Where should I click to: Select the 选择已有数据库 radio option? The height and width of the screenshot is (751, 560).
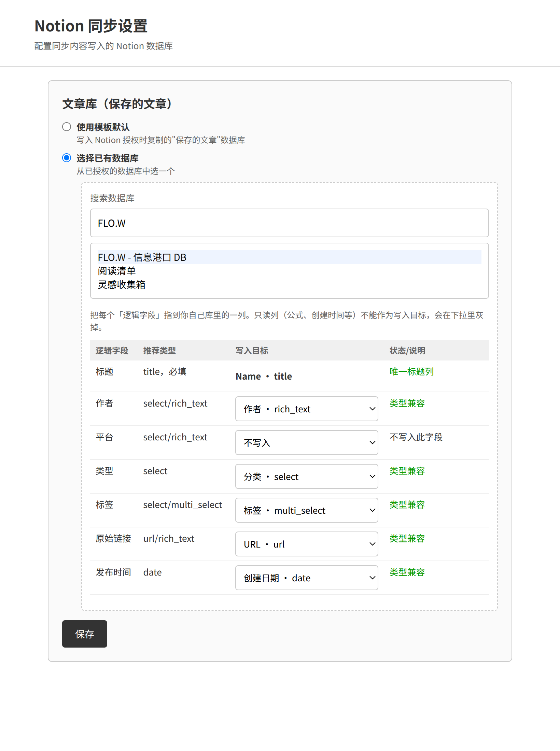click(67, 158)
